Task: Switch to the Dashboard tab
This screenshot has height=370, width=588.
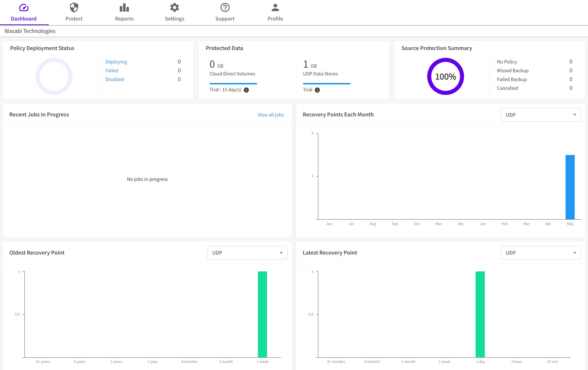Action: click(23, 12)
